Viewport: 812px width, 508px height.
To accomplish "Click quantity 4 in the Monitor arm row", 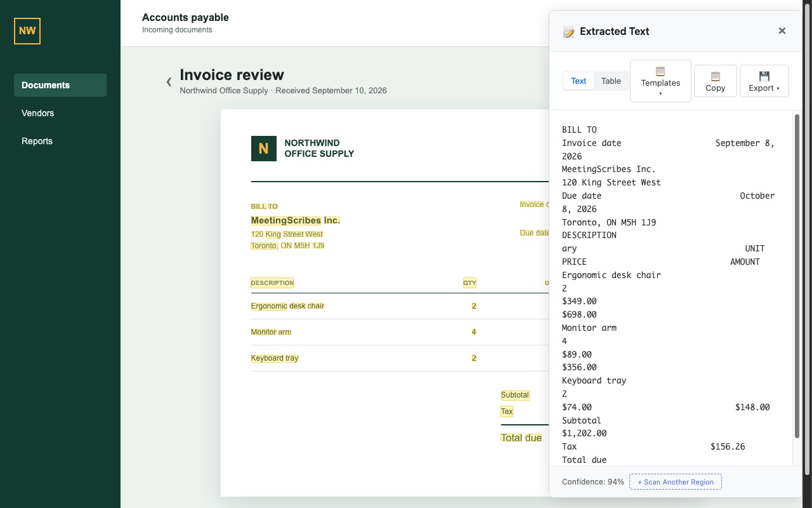I will click(x=474, y=332).
